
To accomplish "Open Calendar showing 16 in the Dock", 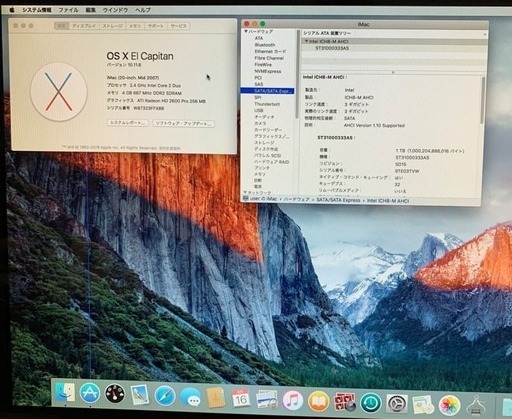I will pos(241,398).
